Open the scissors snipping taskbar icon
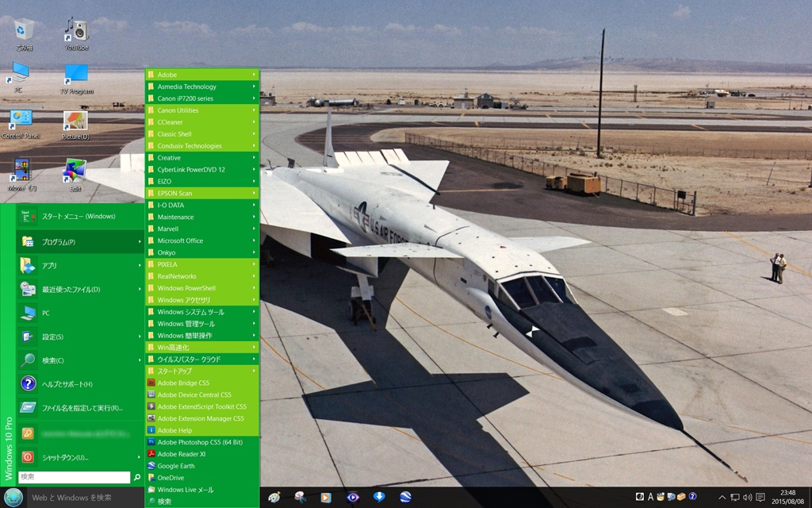Image resolution: width=812 pixels, height=508 pixels. [300, 498]
